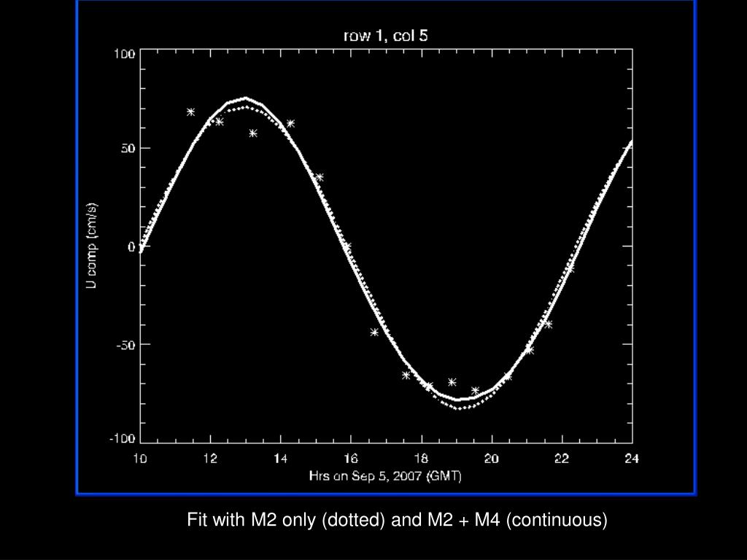Click the x-axis tick value 10
Image resolution: width=747 pixels, height=560 pixels.
[139, 459]
